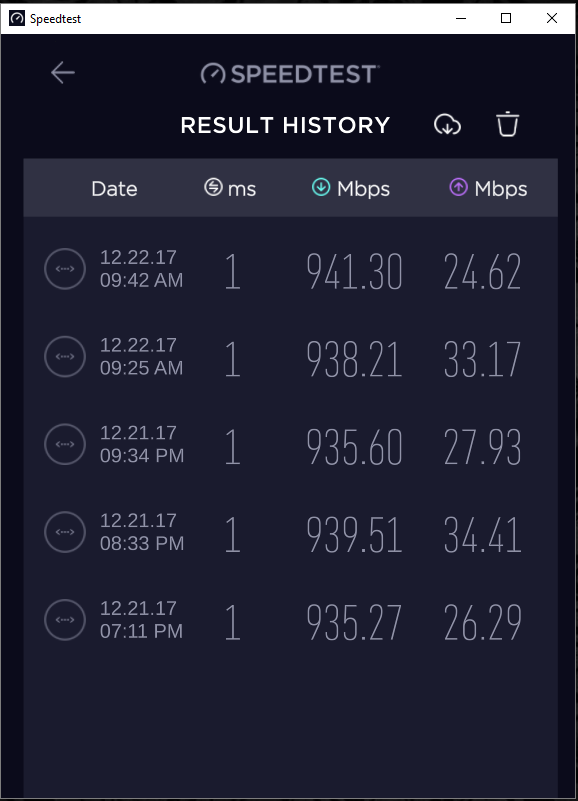578x801 pixels.
Task: Sort by upload Mbps column header
Action: (488, 189)
